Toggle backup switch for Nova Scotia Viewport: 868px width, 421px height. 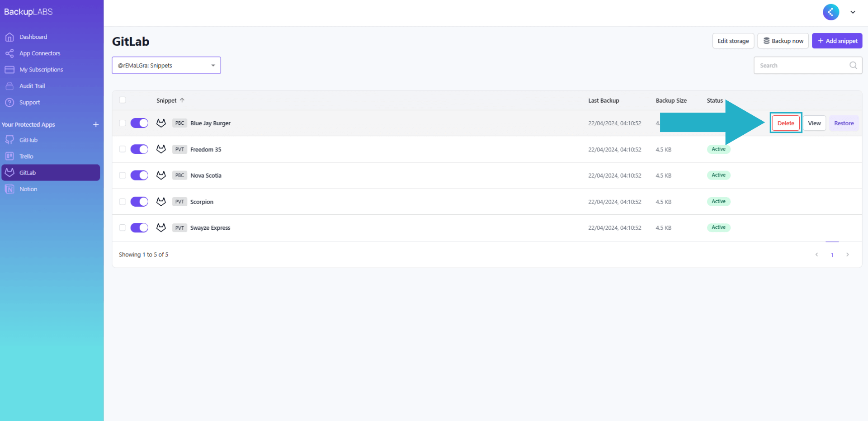coord(139,175)
